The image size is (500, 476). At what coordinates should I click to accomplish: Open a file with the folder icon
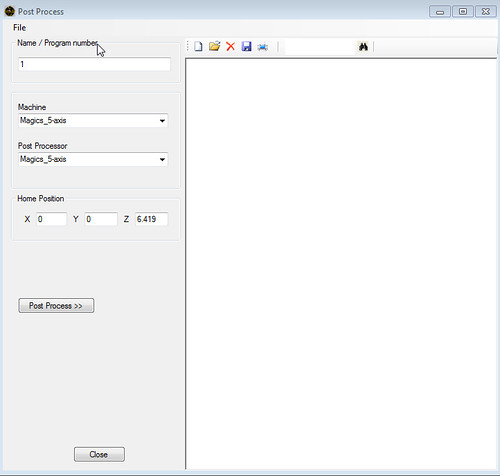(215, 46)
